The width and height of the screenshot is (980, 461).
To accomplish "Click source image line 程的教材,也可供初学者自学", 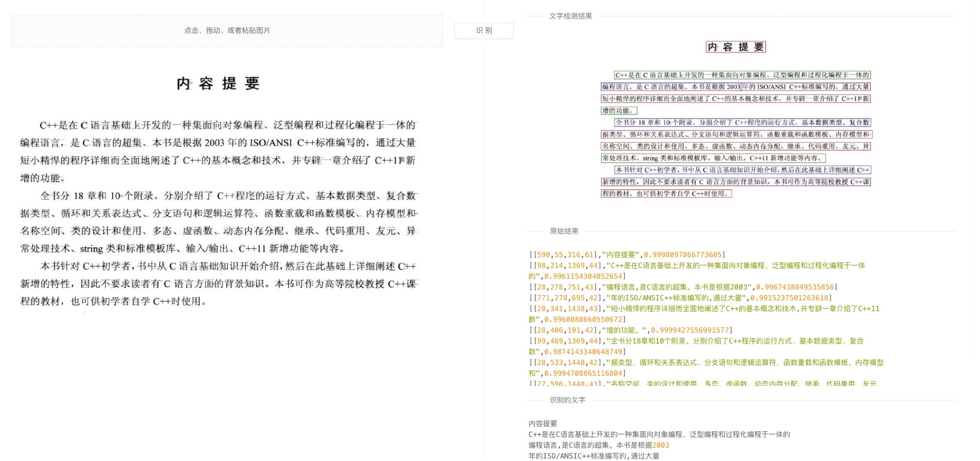I will [x=113, y=301].
